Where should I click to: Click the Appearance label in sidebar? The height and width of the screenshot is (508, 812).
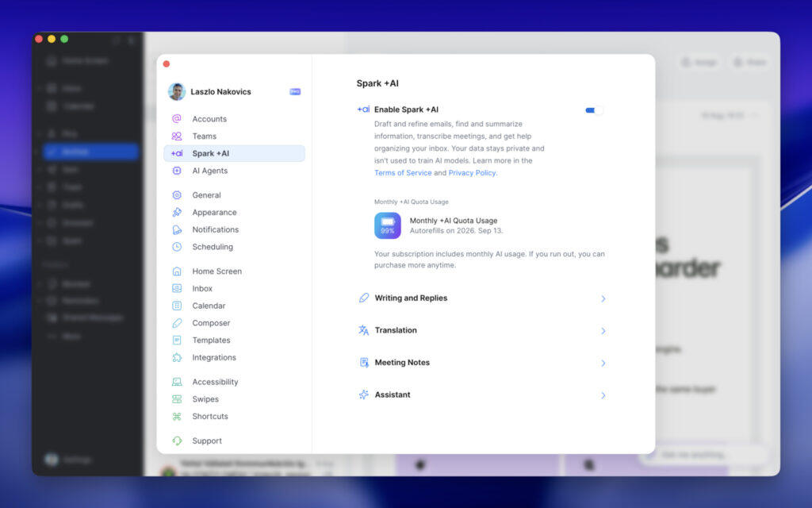pyautogui.click(x=214, y=212)
